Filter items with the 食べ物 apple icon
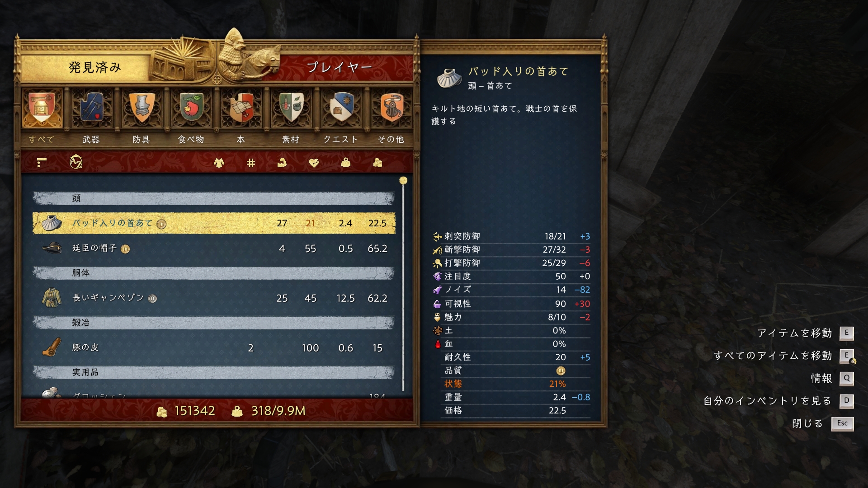Viewport: 868px width, 488px height. (x=191, y=108)
